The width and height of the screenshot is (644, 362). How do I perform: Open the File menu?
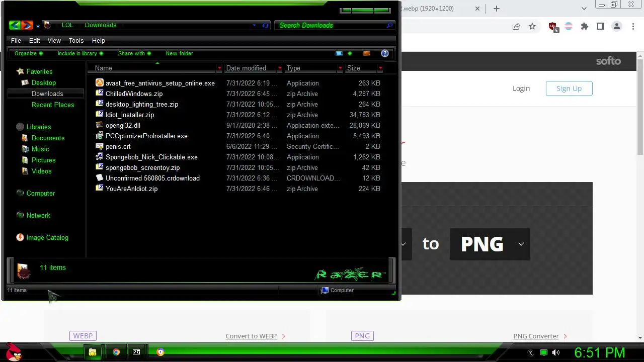16,40
